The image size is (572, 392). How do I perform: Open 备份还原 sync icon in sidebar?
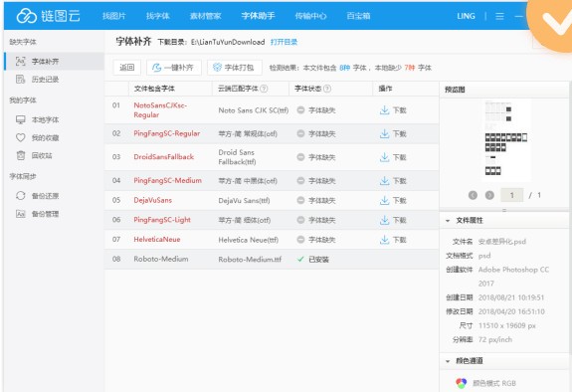point(21,196)
